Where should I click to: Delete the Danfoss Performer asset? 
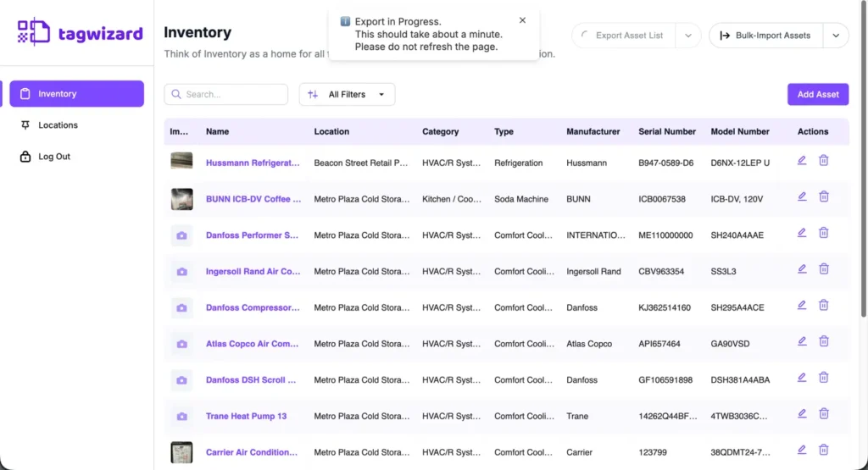point(824,233)
